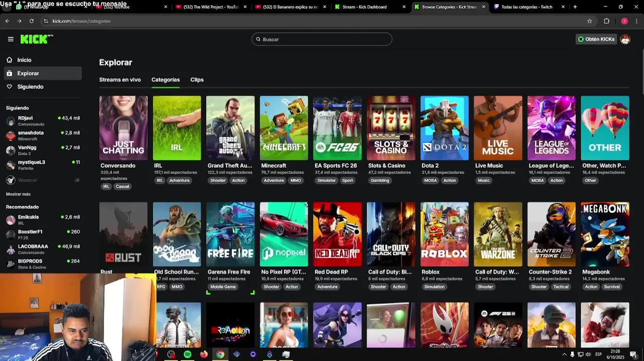The height and width of the screenshot is (361, 644).
Task: Click the Casual tag under Conversando
Action: click(122, 187)
